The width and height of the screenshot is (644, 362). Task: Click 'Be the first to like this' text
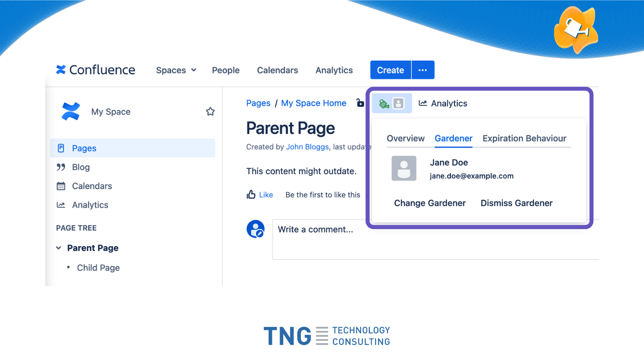pos(323,195)
